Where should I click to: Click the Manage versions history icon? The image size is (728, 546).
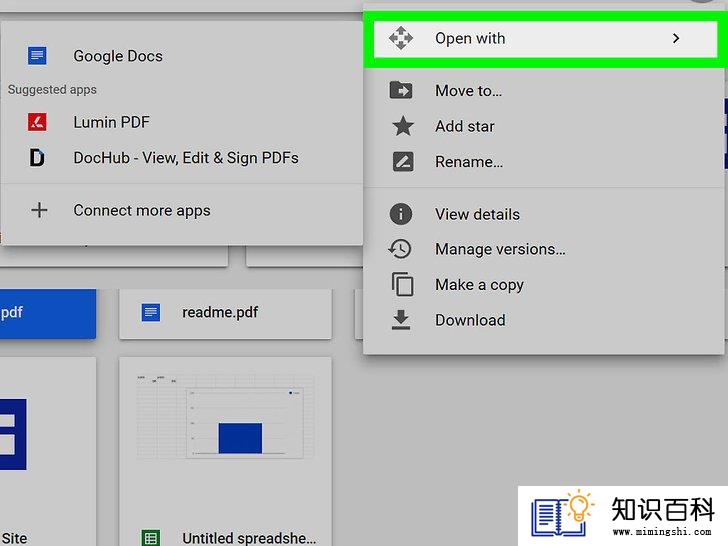[400, 249]
